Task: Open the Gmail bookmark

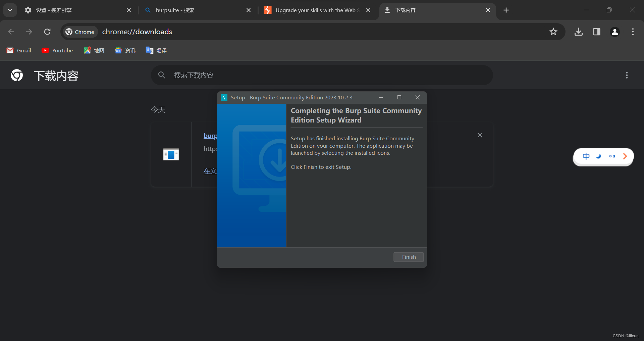Action: pos(19,50)
